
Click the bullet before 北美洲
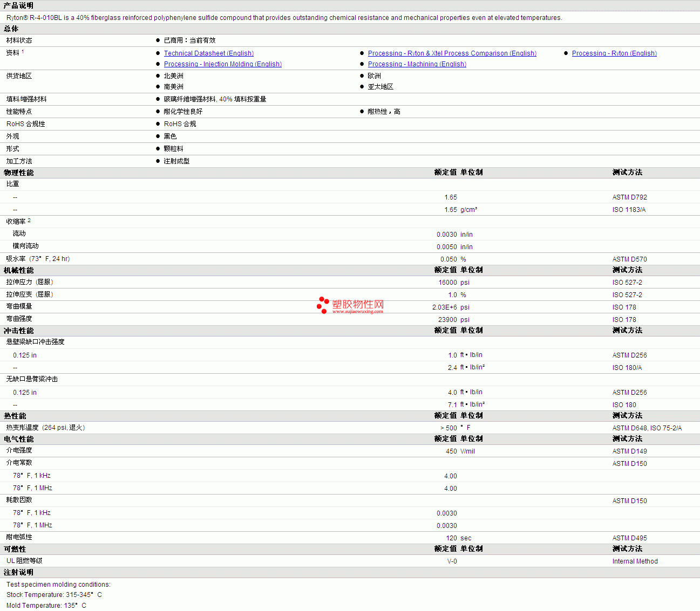158,76
